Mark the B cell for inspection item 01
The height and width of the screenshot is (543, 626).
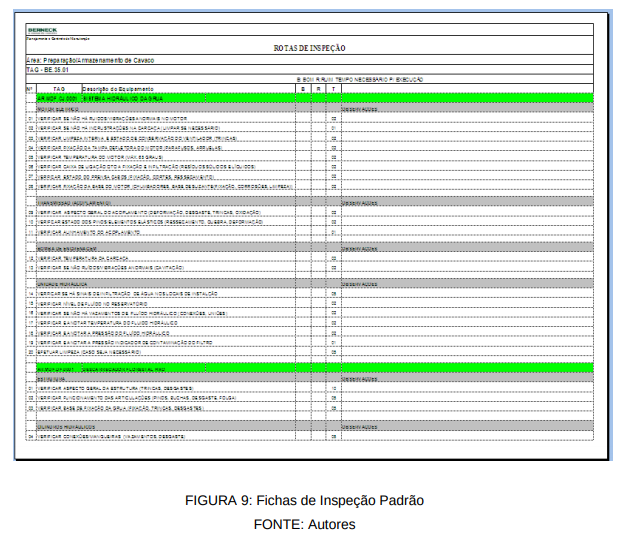(303, 118)
